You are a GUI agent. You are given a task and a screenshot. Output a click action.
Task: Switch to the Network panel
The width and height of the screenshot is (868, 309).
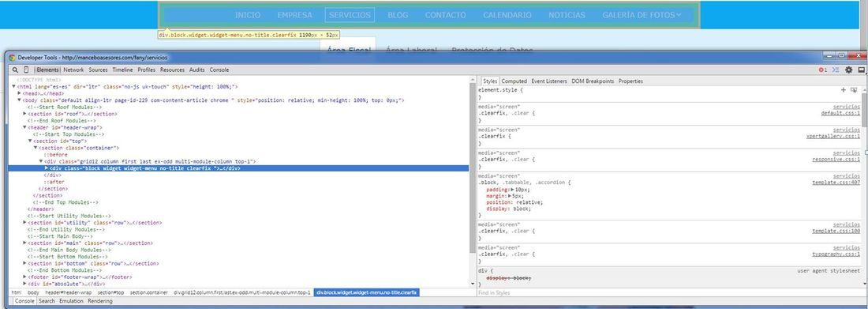[x=73, y=70]
